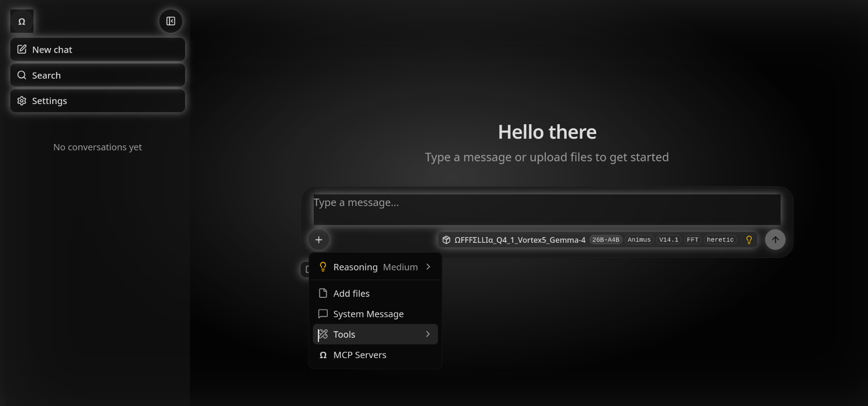Viewport: 868px width, 406px height.
Task: Click the crossed tools icon beside Tools
Action: pos(323,334)
